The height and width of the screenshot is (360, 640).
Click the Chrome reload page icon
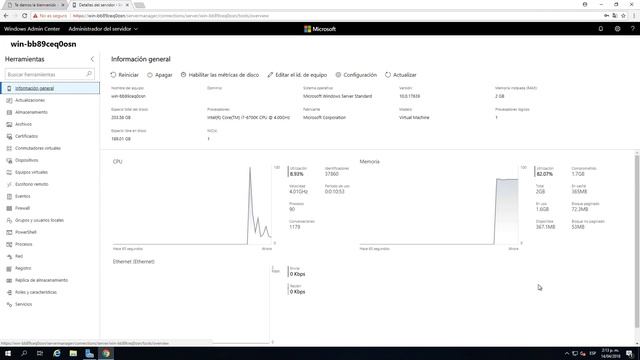click(24, 16)
